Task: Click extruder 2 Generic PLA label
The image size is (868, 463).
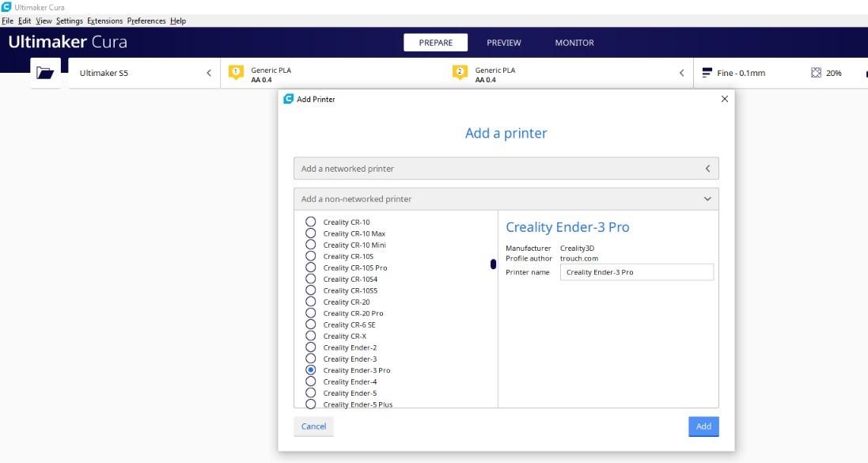Action: click(x=495, y=70)
